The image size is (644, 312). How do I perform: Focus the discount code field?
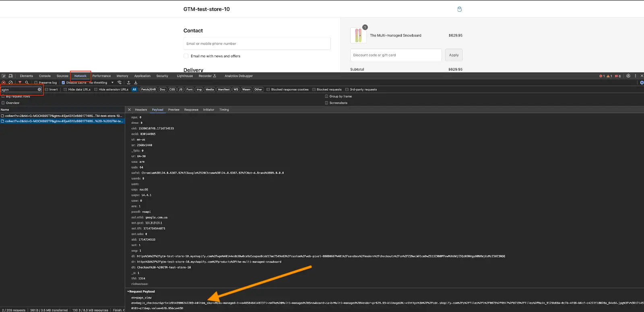(x=396, y=55)
